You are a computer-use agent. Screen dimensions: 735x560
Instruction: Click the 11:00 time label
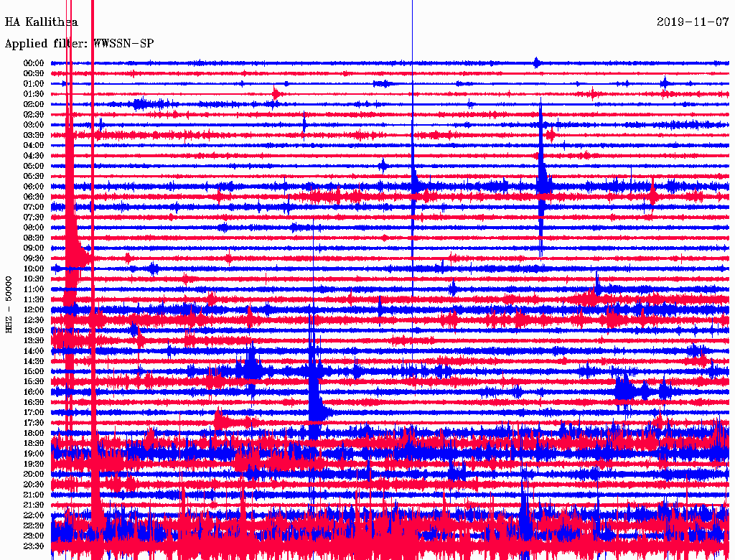pyautogui.click(x=34, y=289)
